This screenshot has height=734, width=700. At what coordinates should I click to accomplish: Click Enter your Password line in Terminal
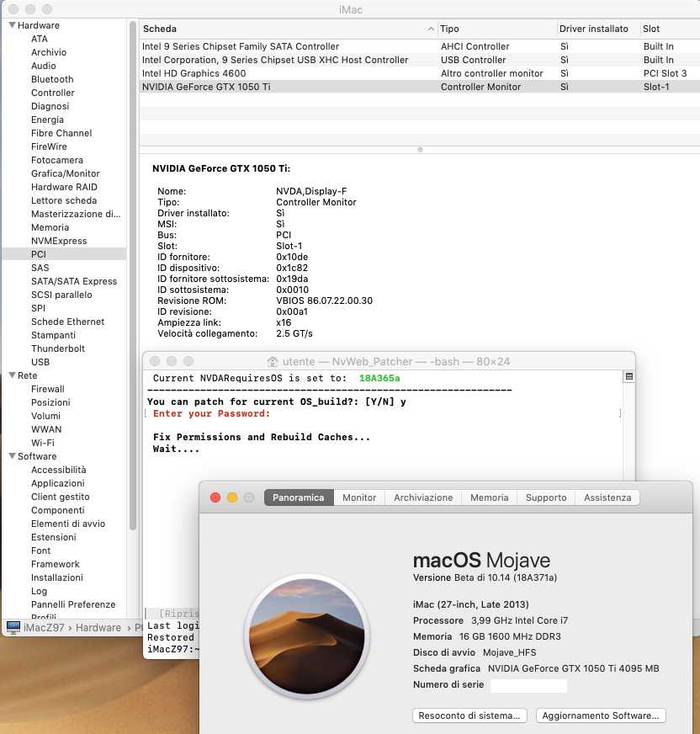211,414
